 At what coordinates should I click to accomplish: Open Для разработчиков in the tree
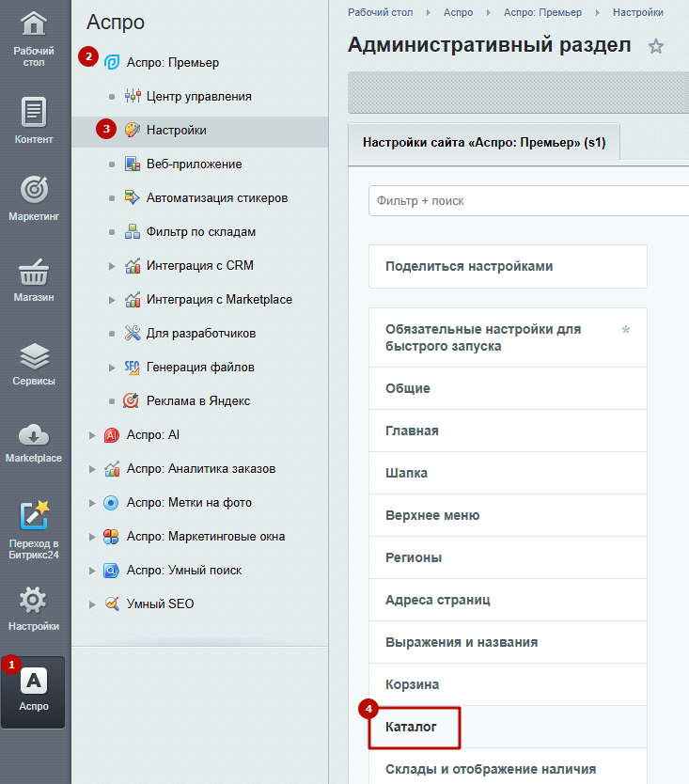[x=201, y=334]
